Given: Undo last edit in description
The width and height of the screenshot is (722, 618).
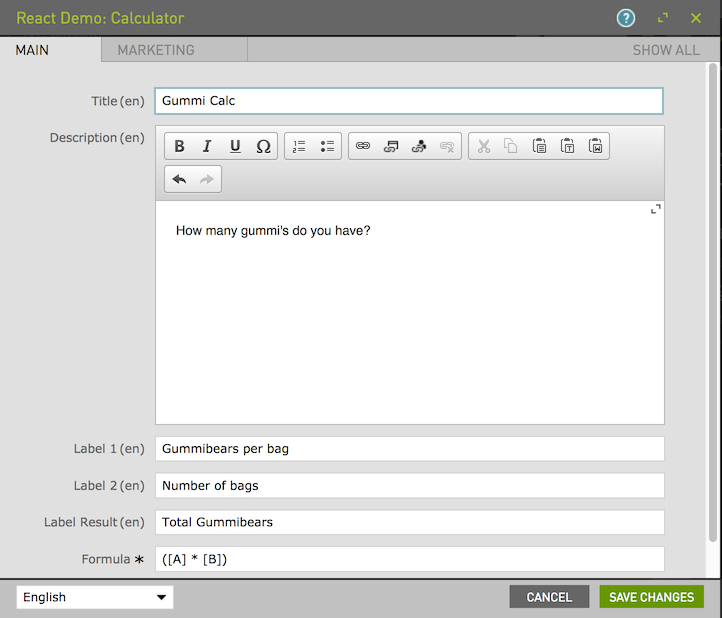Looking at the screenshot, I should tap(179, 179).
